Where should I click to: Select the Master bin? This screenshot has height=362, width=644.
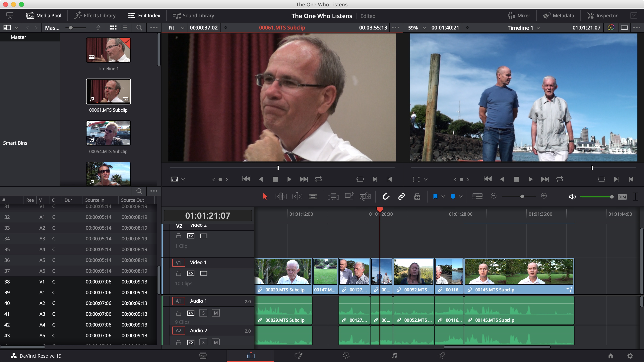[x=19, y=37]
